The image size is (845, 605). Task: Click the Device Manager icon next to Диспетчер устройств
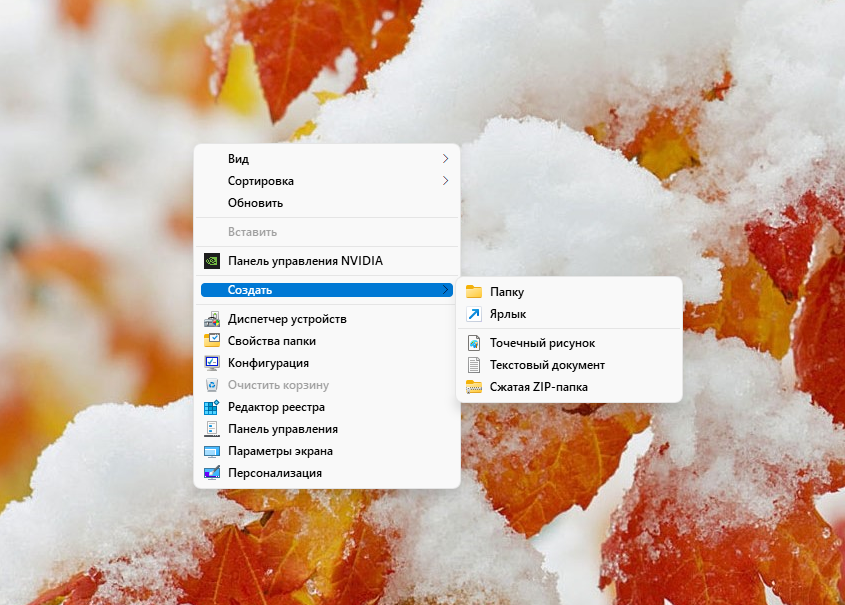pyautogui.click(x=212, y=319)
